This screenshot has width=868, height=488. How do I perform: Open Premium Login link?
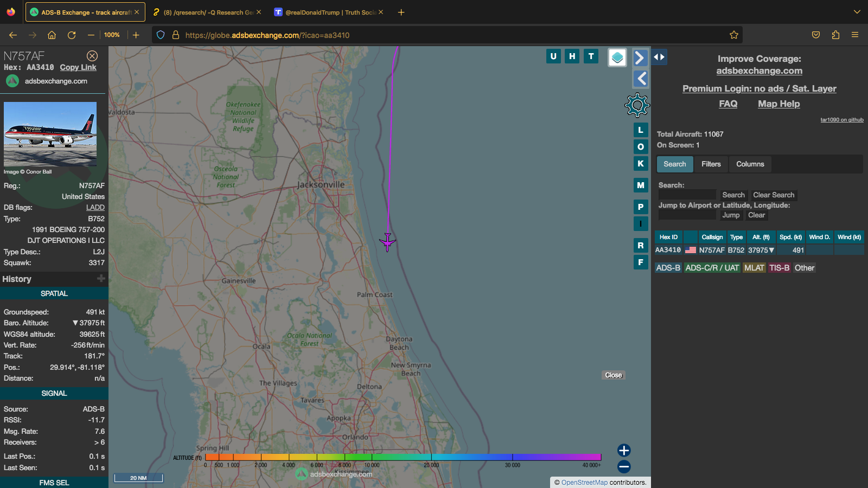(x=759, y=88)
